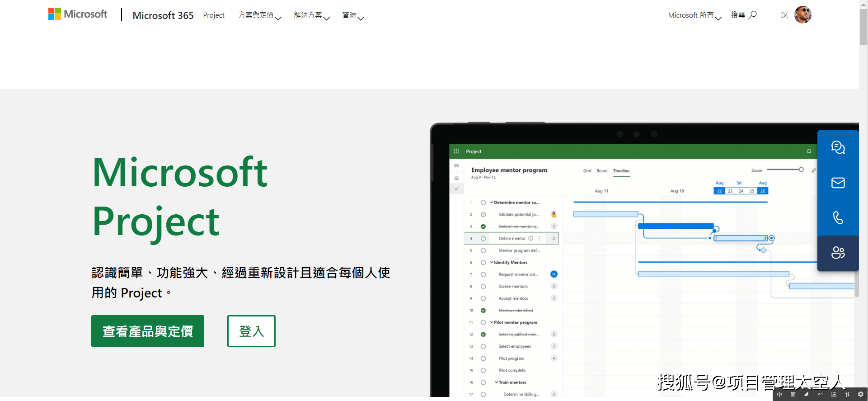Open soft keyboard from IME bar
Viewport: 868px width, 401px height.
coord(834,395)
